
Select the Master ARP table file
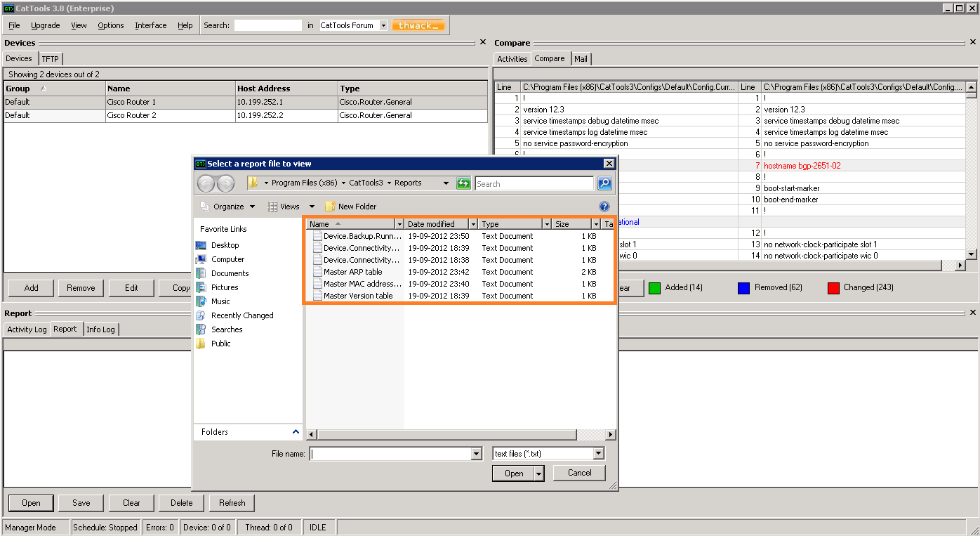pyautogui.click(x=347, y=272)
